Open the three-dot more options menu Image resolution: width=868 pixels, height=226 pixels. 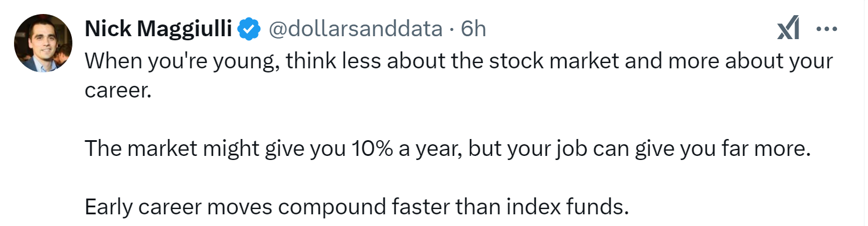point(827,29)
